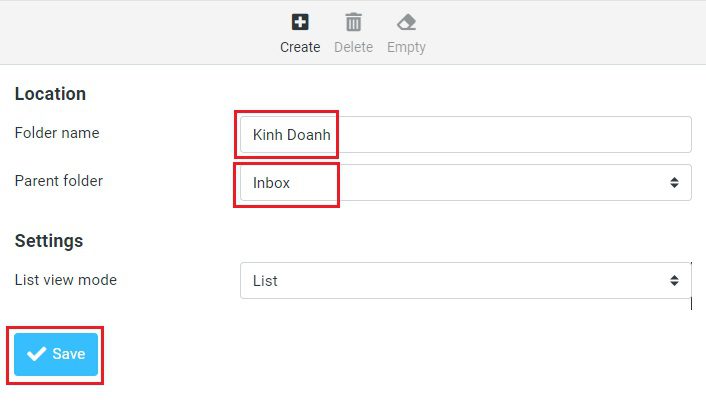Click the List view mode up-down arrows

tap(674, 281)
